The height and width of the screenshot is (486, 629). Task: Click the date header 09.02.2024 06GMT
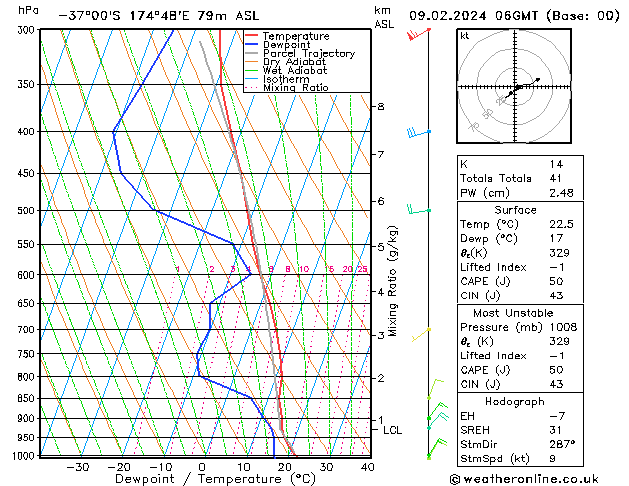473,16
